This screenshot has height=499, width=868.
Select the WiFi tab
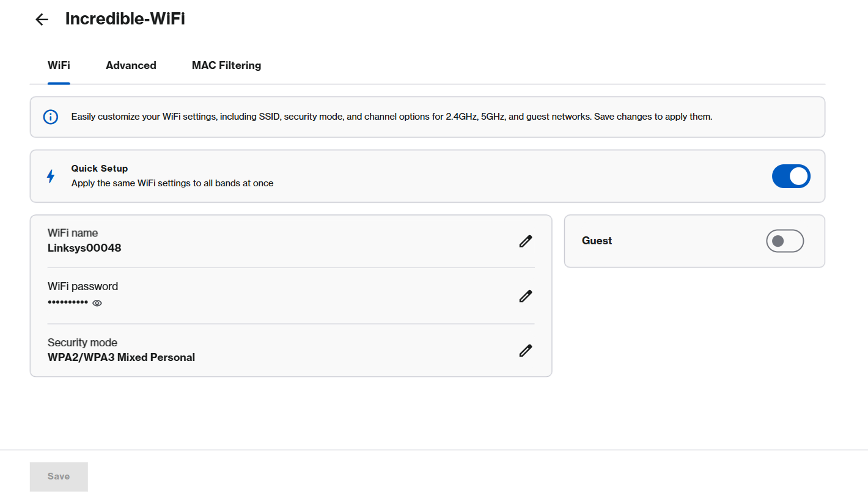click(59, 65)
